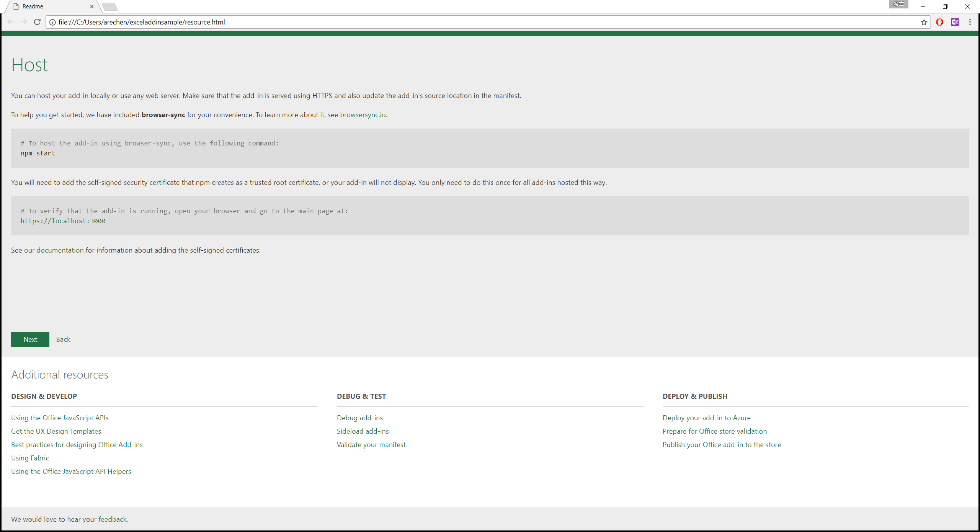Open the OneNote clipper extension icon
The height and width of the screenshot is (532, 980).
[955, 22]
